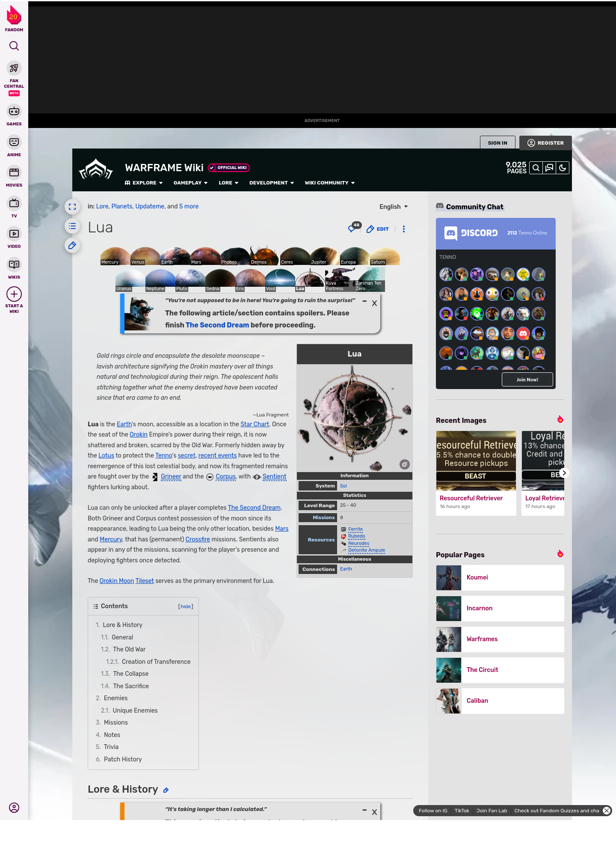
Task: Open the Discuss speech bubble icon
Action: (549, 168)
